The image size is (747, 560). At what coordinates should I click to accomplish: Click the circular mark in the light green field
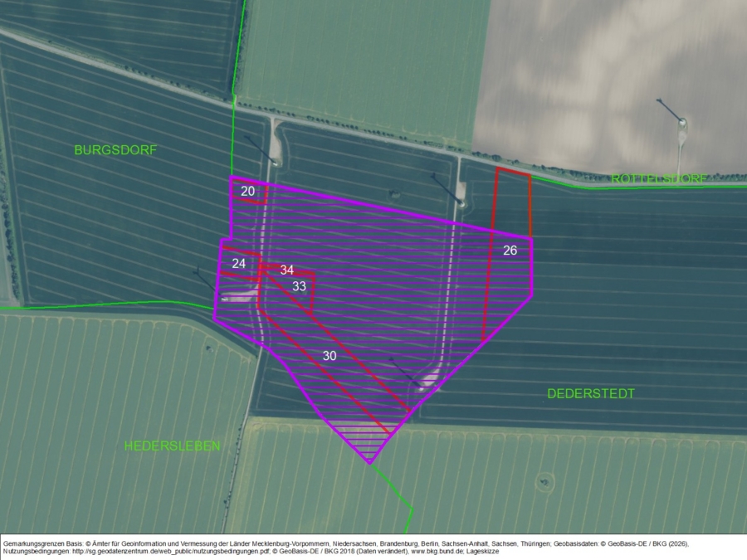[544, 480]
